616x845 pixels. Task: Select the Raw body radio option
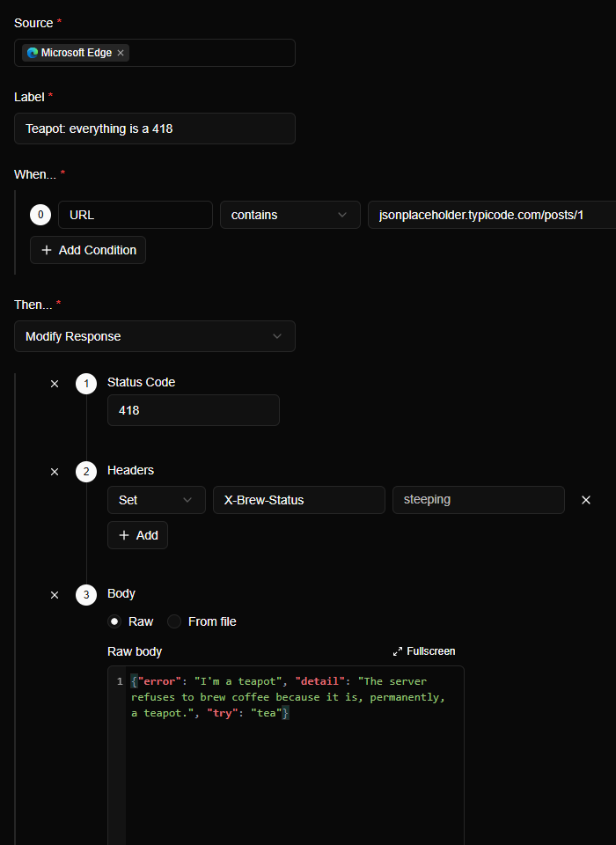click(114, 621)
